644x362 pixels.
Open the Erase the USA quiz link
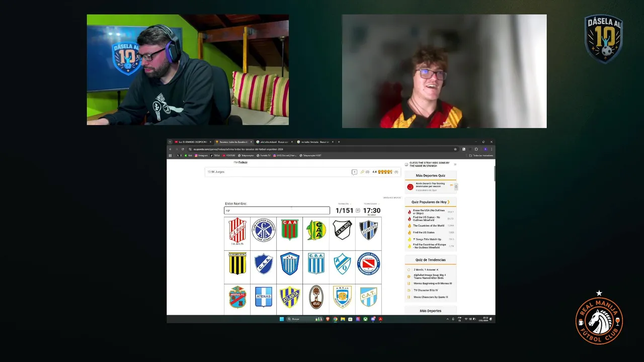[429, 212]
